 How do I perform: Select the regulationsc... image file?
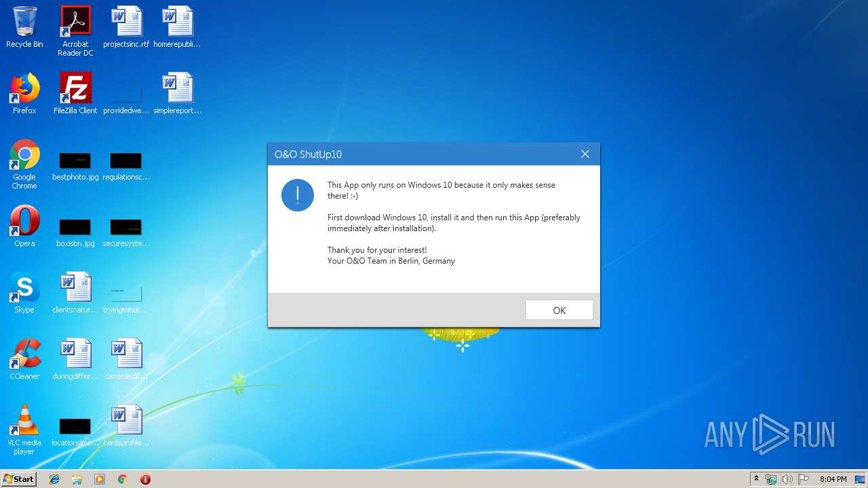tap(126, 166)
